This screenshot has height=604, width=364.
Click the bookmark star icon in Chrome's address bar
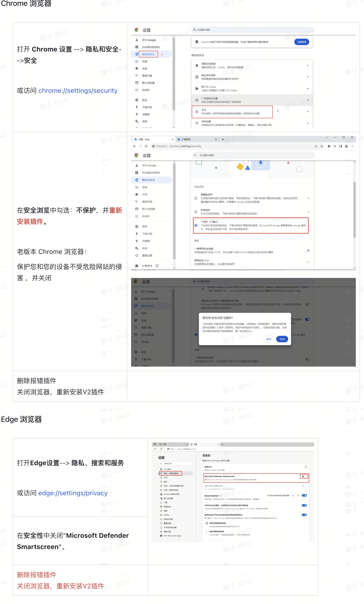322,146
